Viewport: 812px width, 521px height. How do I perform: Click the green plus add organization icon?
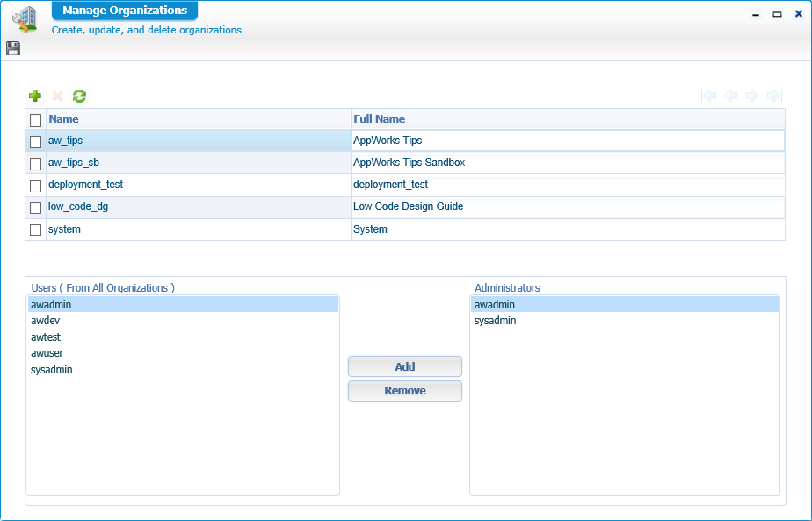tap(35, 96)
